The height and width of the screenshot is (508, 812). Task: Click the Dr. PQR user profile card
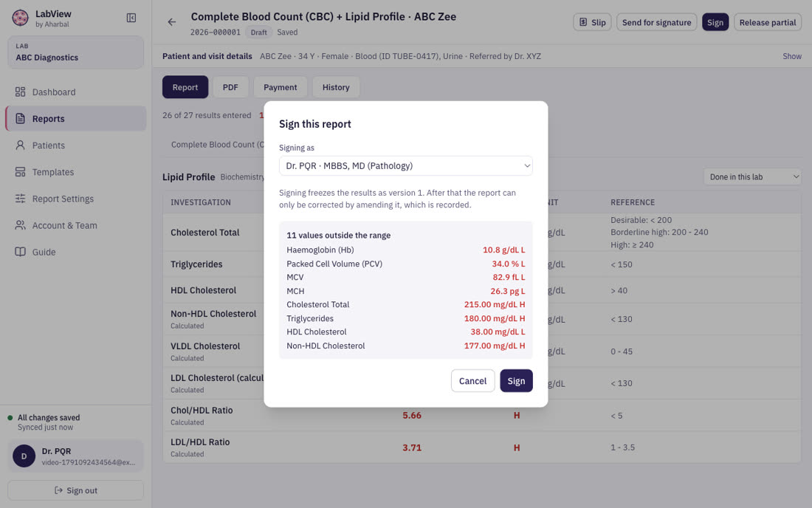[x=75, y=456]
